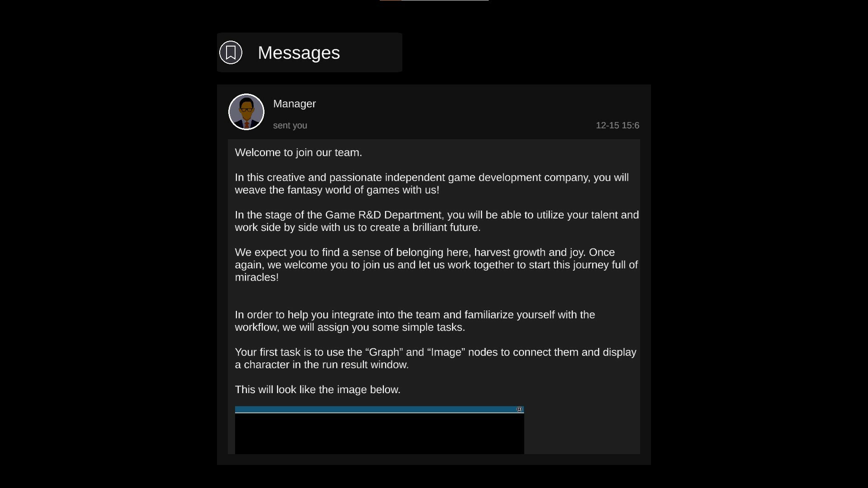
Task: Click the orange segment of the top bar
Action: pyautogui.click(x=391, y=0)
